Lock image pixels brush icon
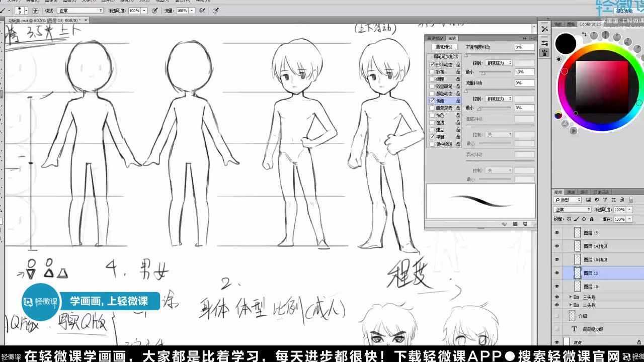The width and height of the screenshot is (644, 362). click(x=577, y=219)
